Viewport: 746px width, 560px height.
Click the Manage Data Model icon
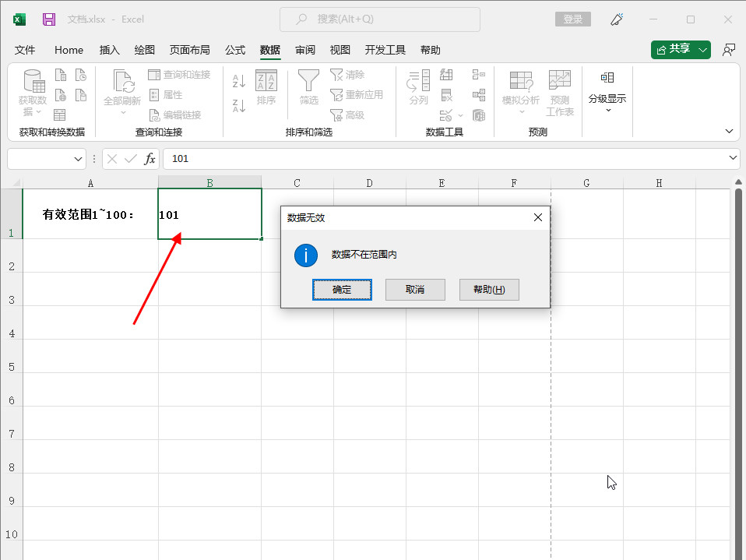[x=479, y=115]
